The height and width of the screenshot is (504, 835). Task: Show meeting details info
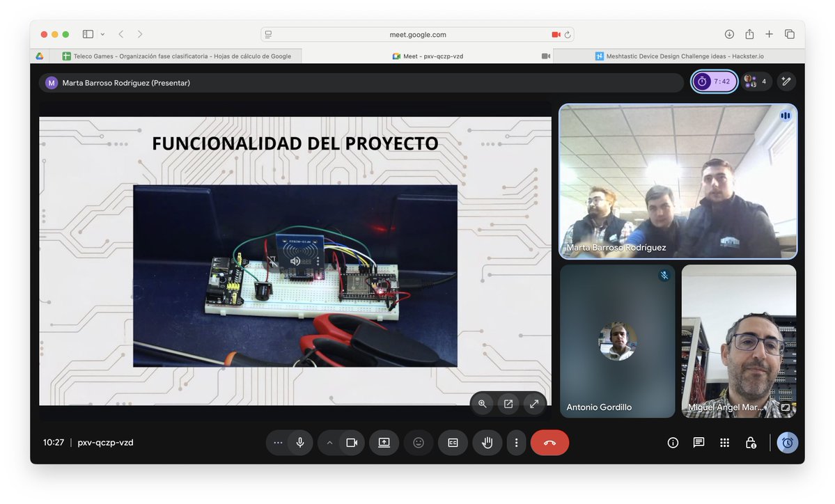point(673,443)
